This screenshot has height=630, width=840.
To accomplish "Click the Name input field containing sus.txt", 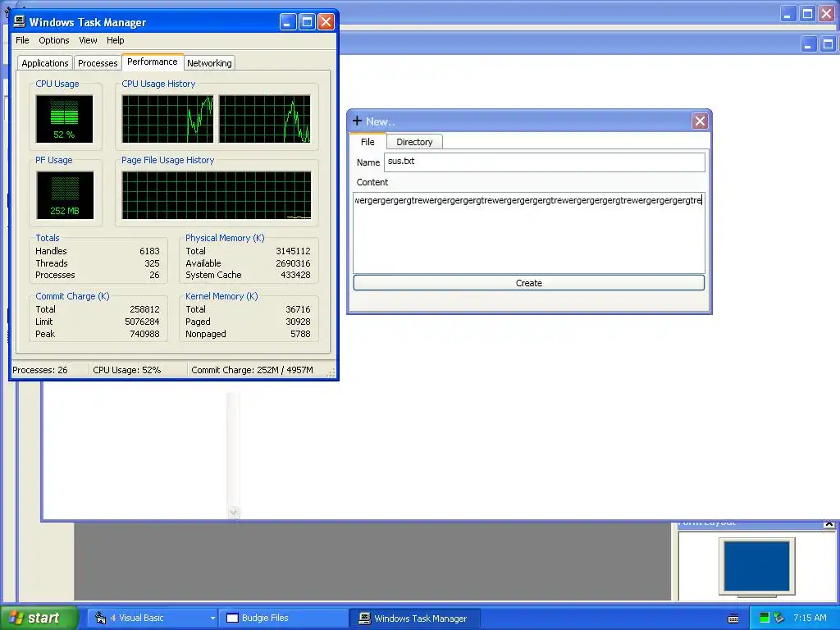I will [545, 162].
